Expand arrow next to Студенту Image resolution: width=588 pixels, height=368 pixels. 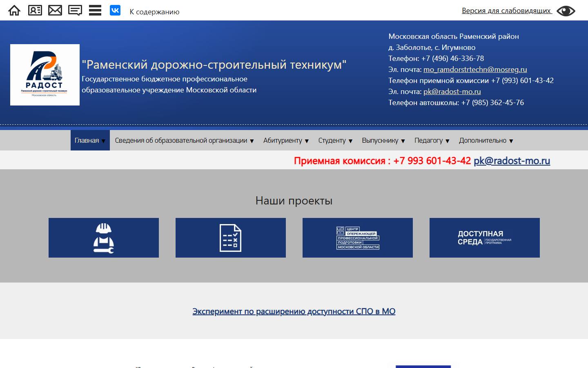[350, 141]
